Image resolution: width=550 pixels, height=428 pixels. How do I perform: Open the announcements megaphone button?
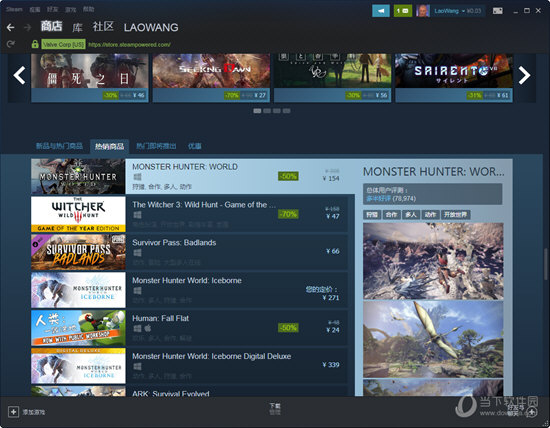381,11
